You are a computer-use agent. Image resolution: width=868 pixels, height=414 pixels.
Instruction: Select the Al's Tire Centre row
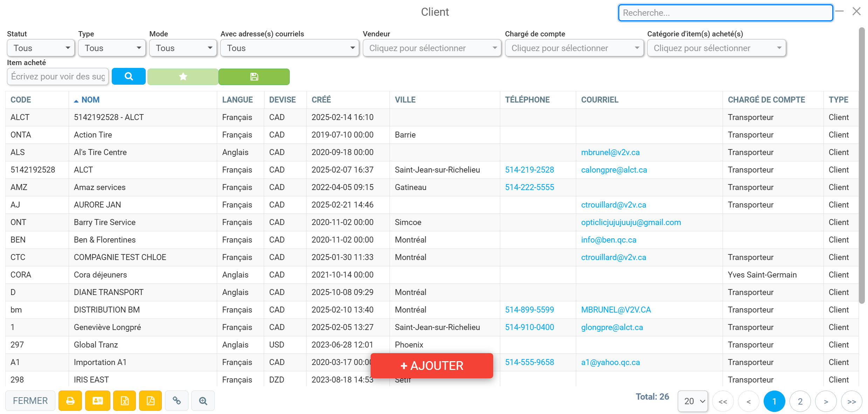[x=432, y=152]
